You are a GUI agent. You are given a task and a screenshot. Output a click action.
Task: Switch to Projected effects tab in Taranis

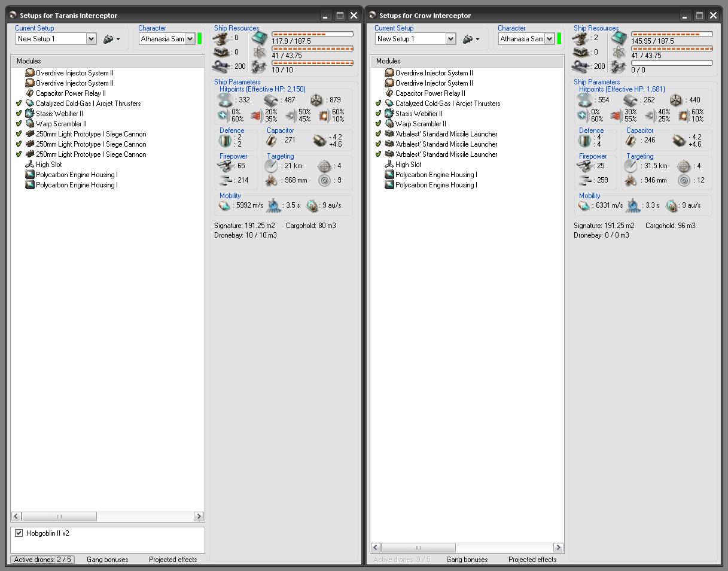(173, 560)
